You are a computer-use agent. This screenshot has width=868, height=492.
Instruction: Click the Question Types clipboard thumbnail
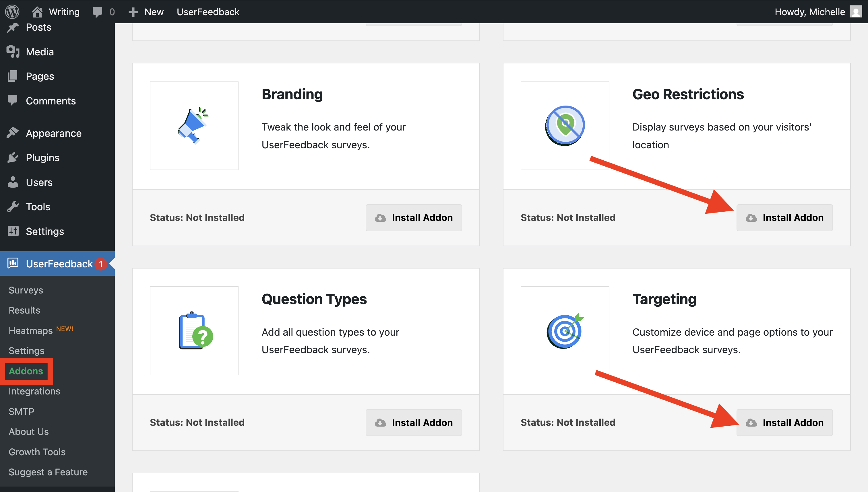pos(194,330)
